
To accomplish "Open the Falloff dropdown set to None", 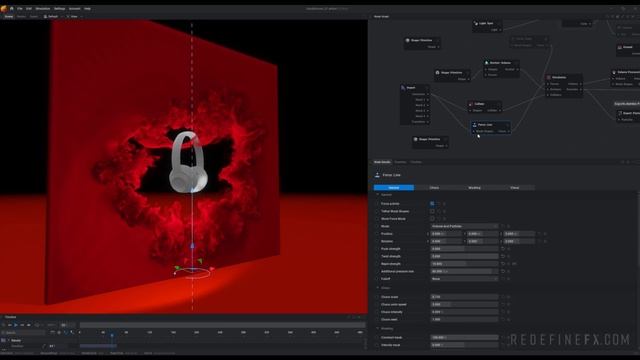I will pos(464,279).
